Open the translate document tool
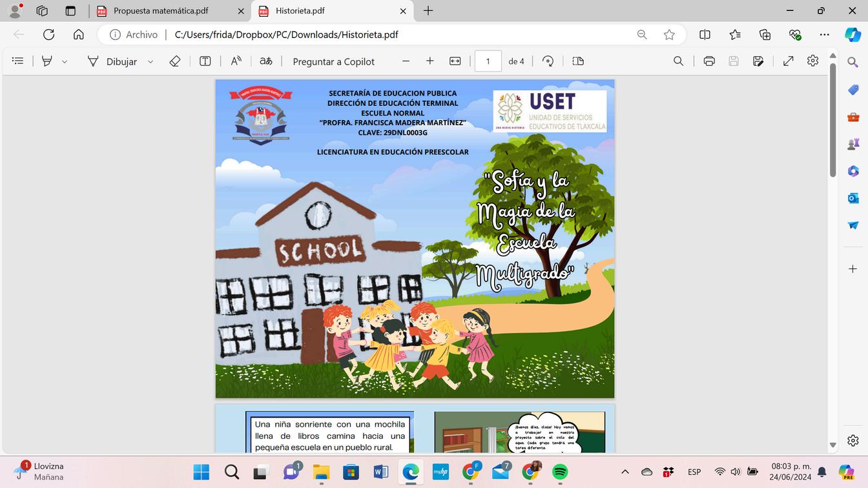 pos(266,61)
